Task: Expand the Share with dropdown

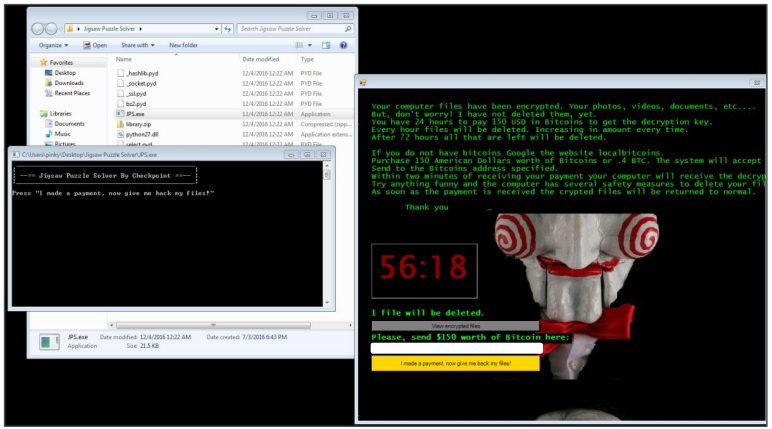Action: 137,45
